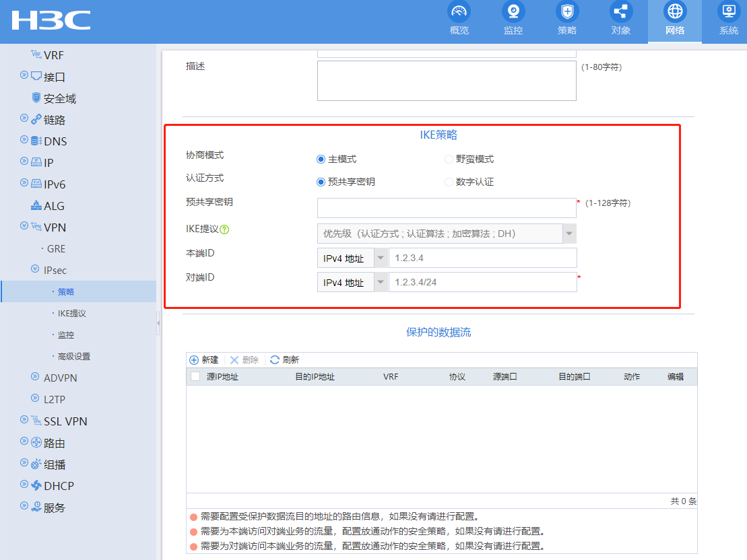
Task: Select IKE提议 in the IPsec sidebar menu
Action: coord(71,314)
